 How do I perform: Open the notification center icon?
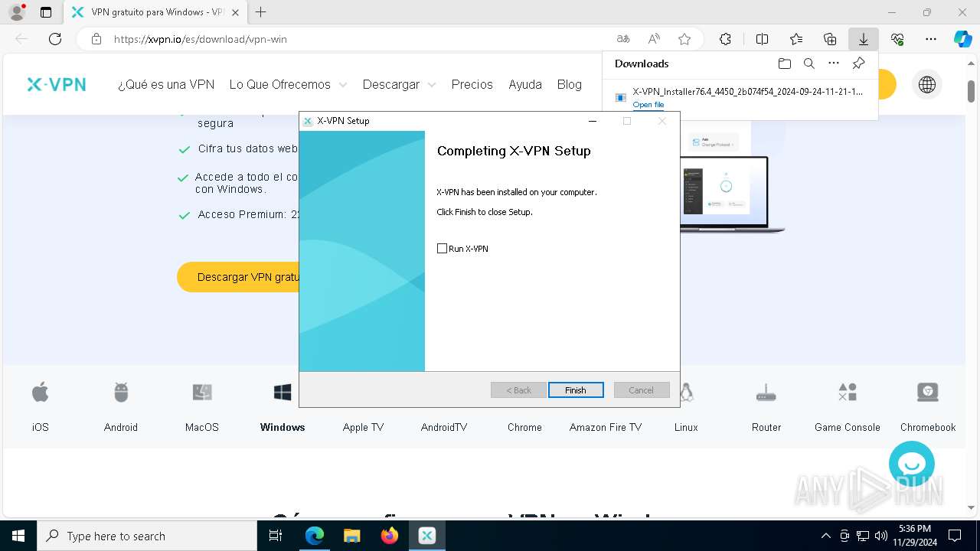(955, 536)
